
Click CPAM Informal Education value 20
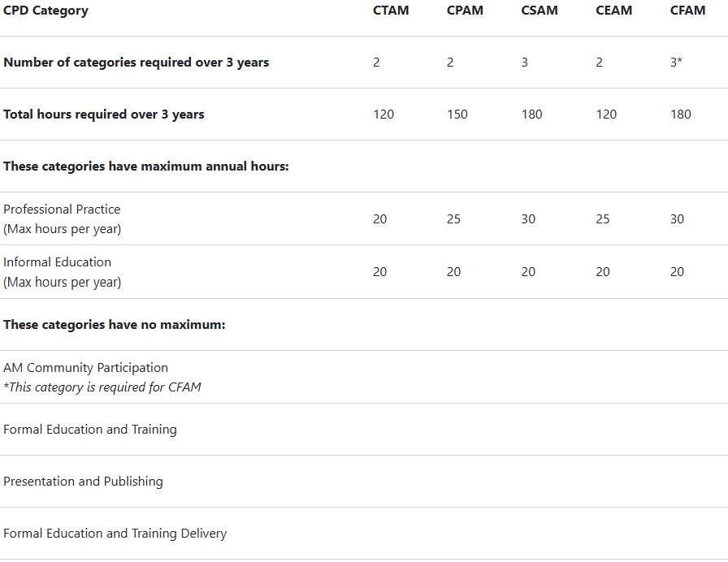pos(453,272)
